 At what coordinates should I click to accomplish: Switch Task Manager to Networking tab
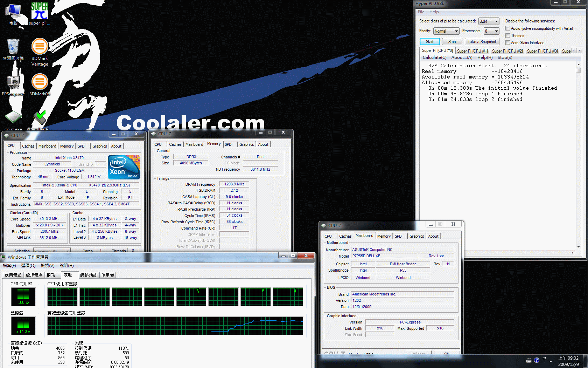(88, 275)
